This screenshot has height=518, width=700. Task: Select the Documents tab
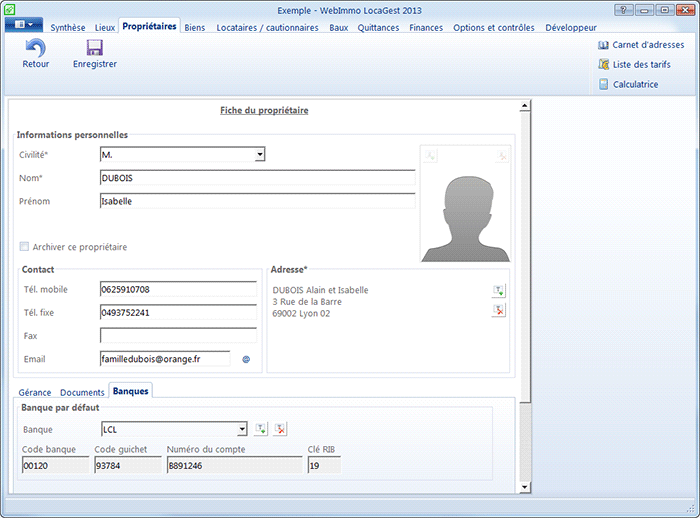(x=82, y=392)
